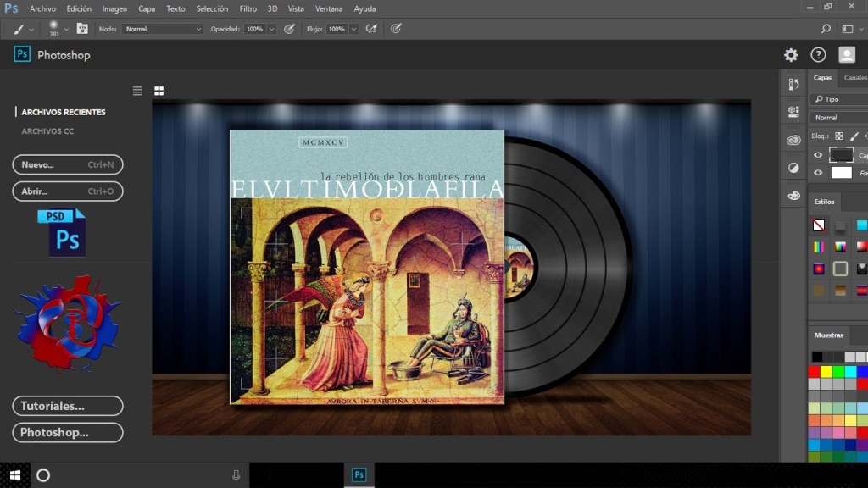
Task: Select the yellow swatch in Muestras
Action: [x=827, y=371]
